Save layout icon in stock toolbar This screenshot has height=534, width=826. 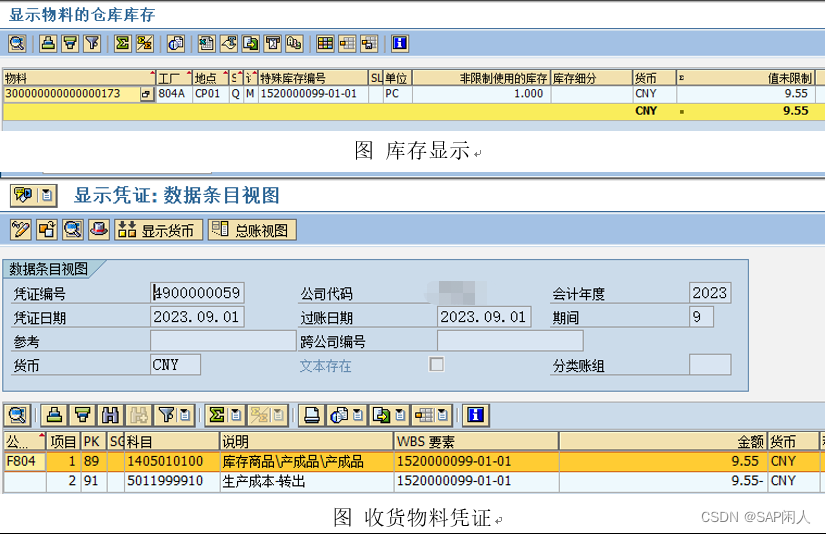[x=369, y=43]
